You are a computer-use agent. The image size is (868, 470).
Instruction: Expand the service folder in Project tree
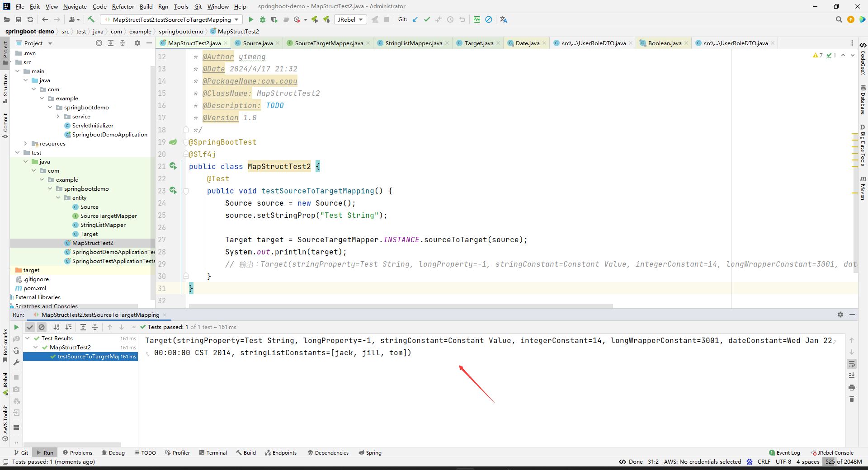pos(58,116)
